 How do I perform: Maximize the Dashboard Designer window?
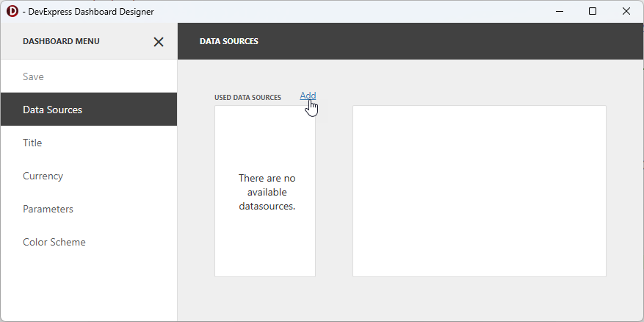click(x=593, y=12)
